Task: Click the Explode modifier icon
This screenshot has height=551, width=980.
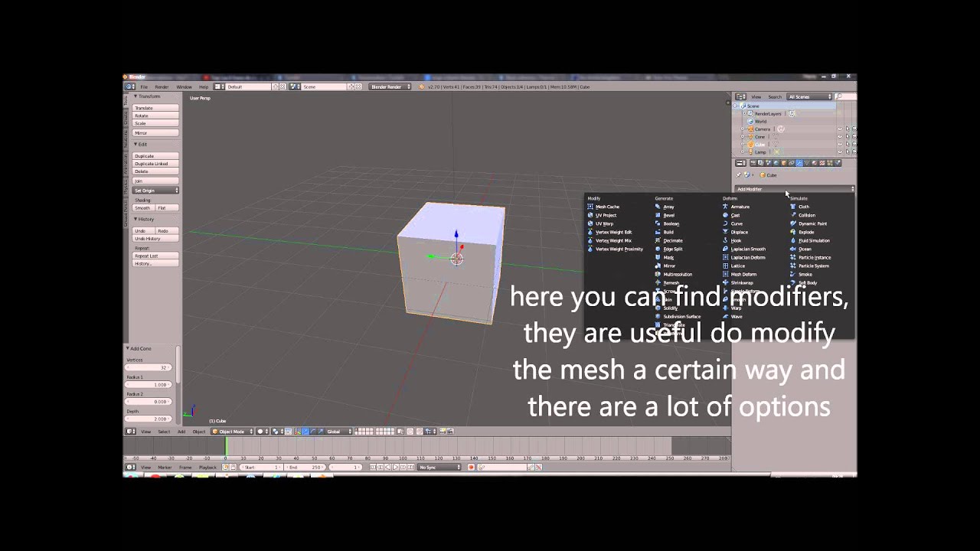Action: pos(793,232)
